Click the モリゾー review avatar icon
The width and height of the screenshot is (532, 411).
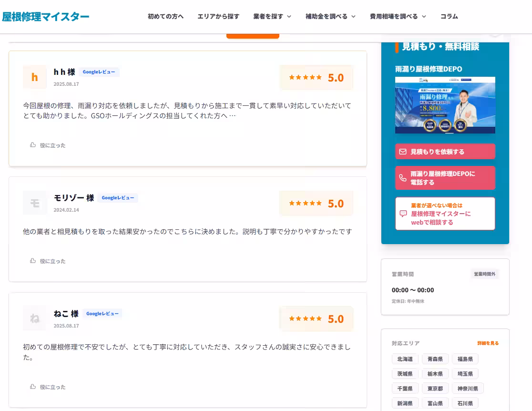click(34, 203)
